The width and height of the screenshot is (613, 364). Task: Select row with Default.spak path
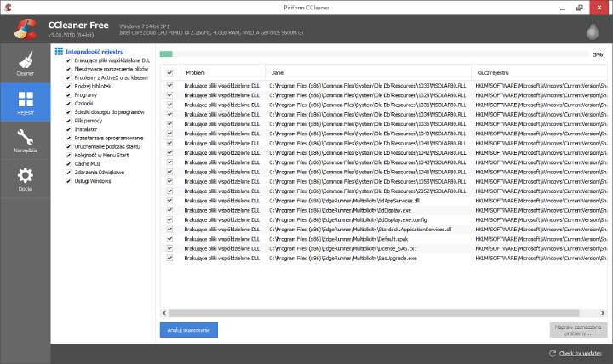coord(384,239)
